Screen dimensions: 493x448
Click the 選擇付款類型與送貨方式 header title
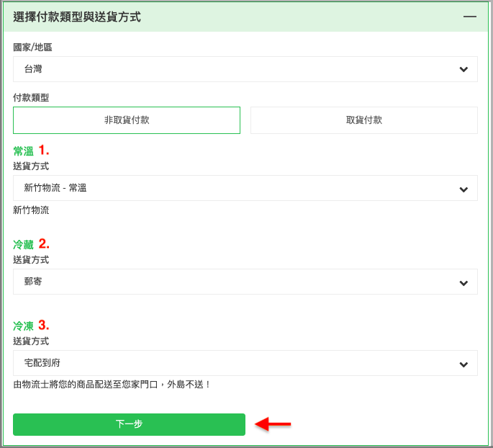77,17
